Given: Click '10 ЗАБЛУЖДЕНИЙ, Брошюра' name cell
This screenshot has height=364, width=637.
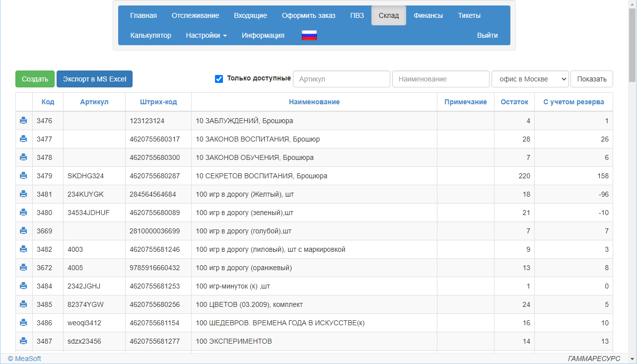Looking at the screenshot, I should coord(314,121).
